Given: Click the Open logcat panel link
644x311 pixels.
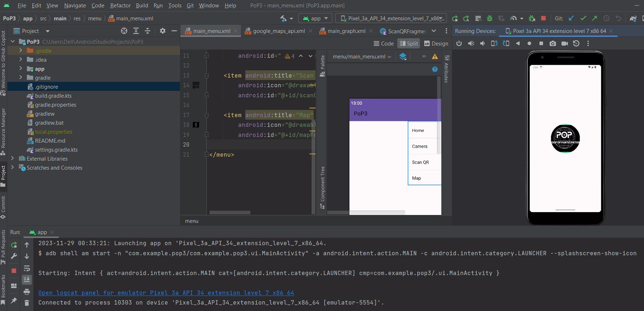Looking at the screenshot, I should coord(166,293).
